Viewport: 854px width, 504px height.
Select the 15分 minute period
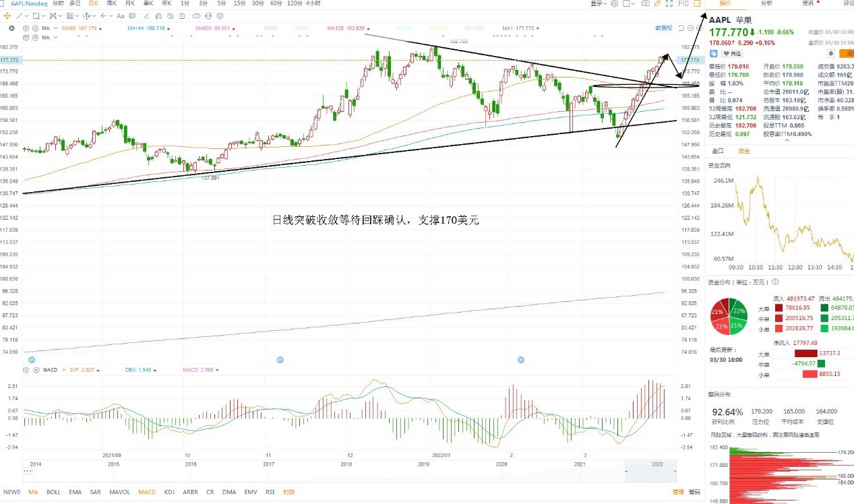(x=239, y=3)
